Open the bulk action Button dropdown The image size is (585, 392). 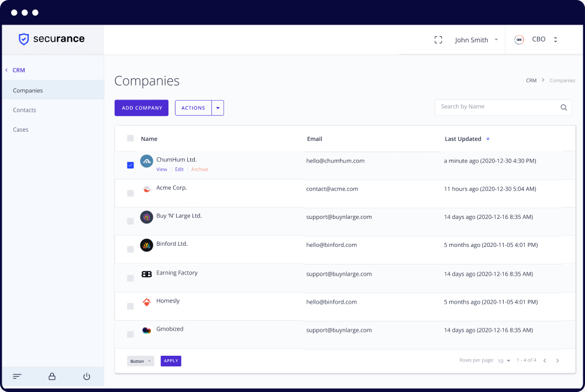[x=140, y=361]
